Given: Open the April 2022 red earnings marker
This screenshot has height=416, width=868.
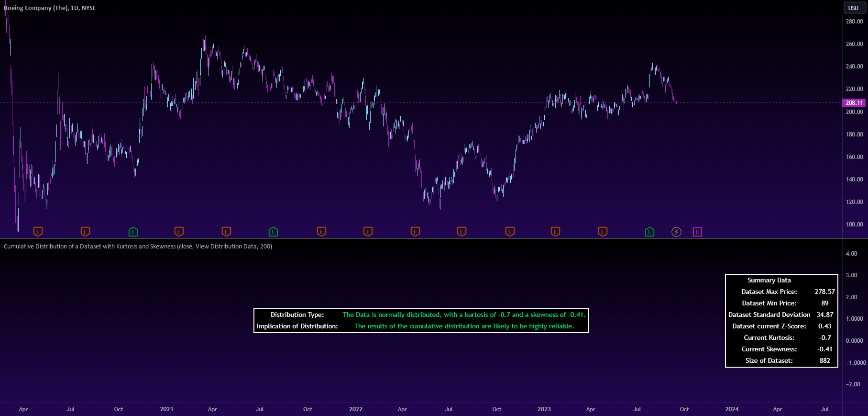Looking at the screenshot, I should pos(415,232).
